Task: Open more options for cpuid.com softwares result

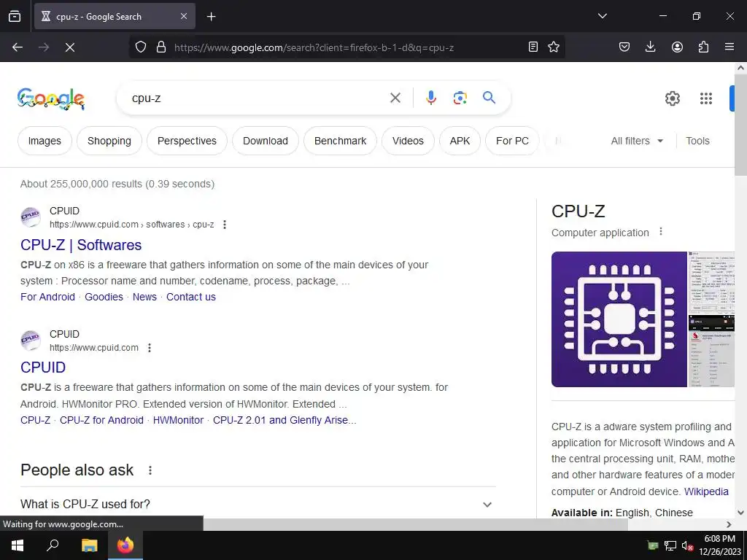Action: (x=225, y=225)
